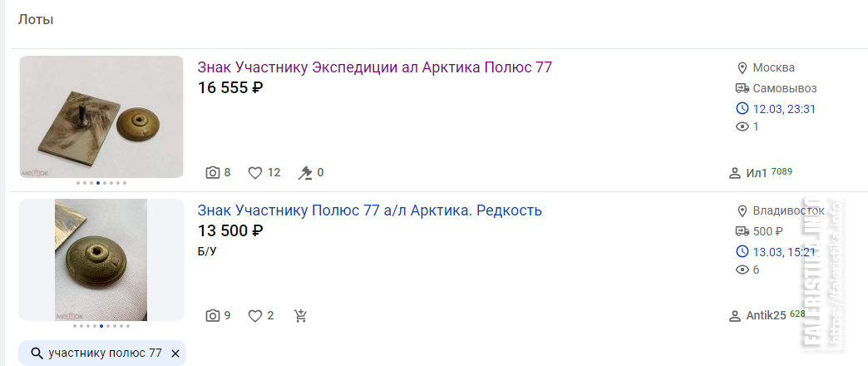Select first carousel dot under second thumbnail
868x366 pixels.
pyautogui.click(x=75, y=326)
